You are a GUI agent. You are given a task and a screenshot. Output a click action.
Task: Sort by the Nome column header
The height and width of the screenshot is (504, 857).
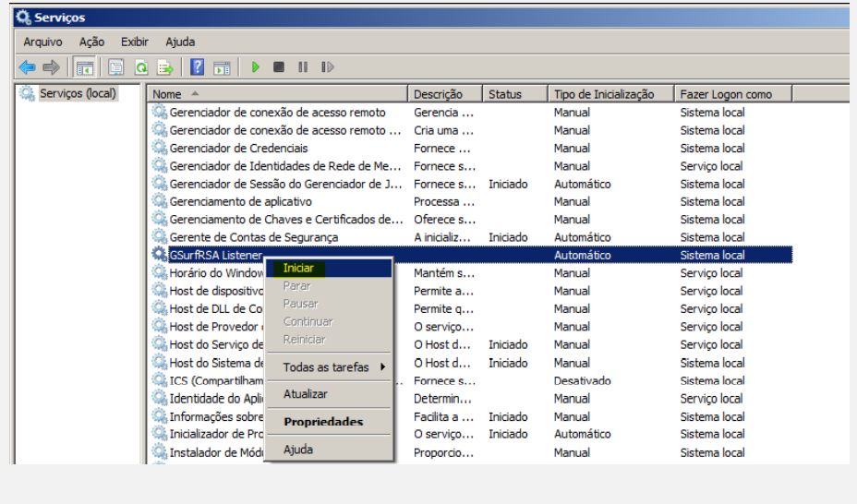click(277, 94)
